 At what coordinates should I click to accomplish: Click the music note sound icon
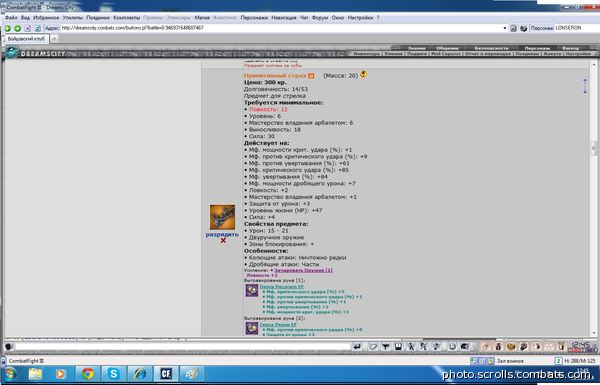pos(436,347)
